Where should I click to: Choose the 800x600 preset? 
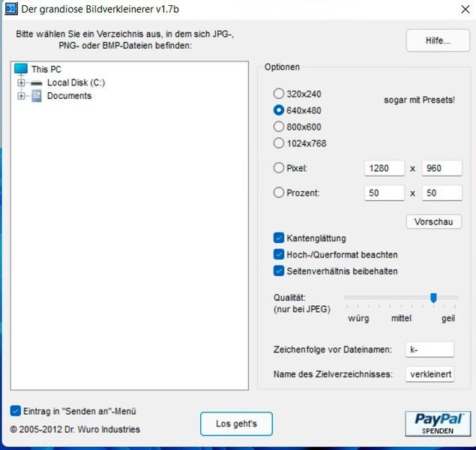(x=279, y=127)
